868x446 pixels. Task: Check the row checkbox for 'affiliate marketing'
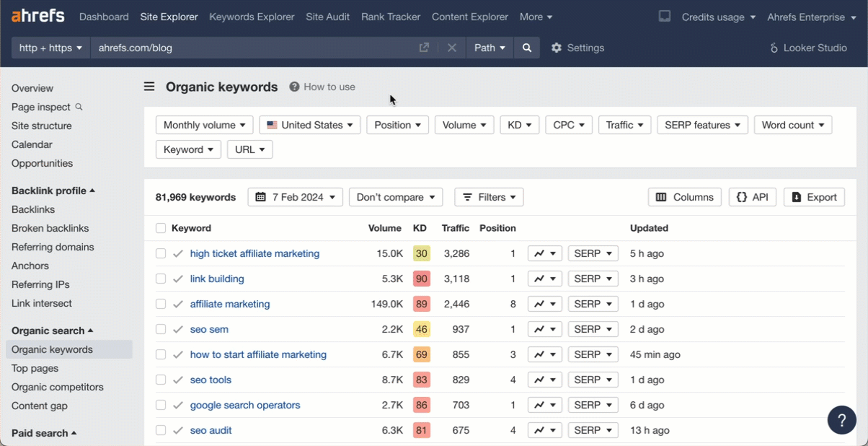click(x=161, y=304)
